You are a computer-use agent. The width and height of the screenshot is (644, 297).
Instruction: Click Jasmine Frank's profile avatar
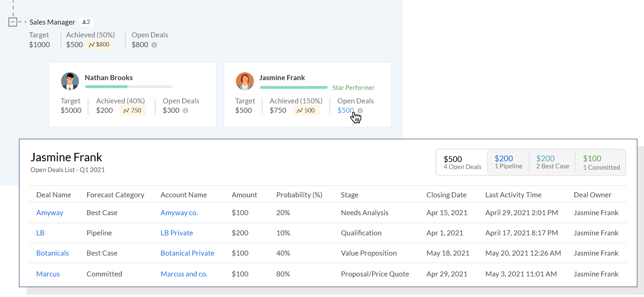(245, 81)
